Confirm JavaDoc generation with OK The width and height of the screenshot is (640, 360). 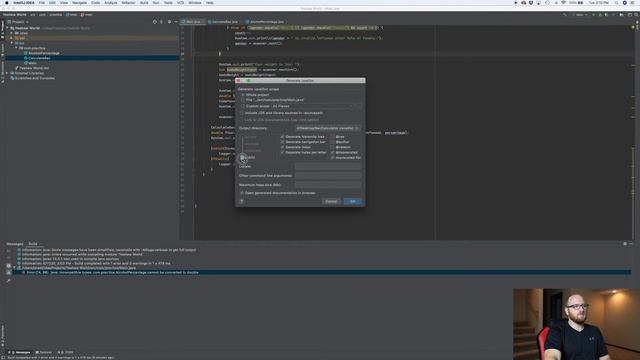coord(353,201)
